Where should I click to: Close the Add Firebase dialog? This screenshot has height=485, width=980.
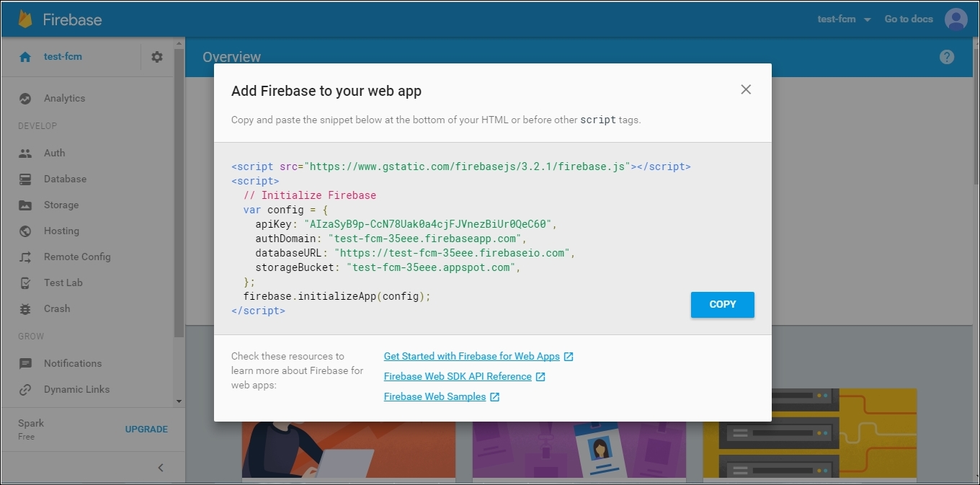click(746, 89)
